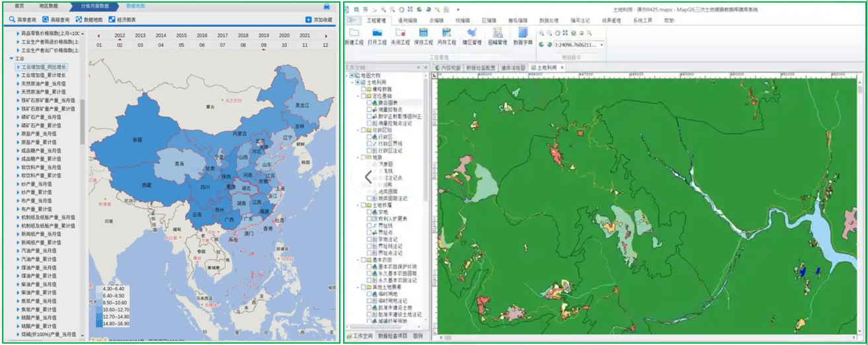
Task: Switch to 数据检查项目 bottom tab
Action: click(x=393, y=336)
